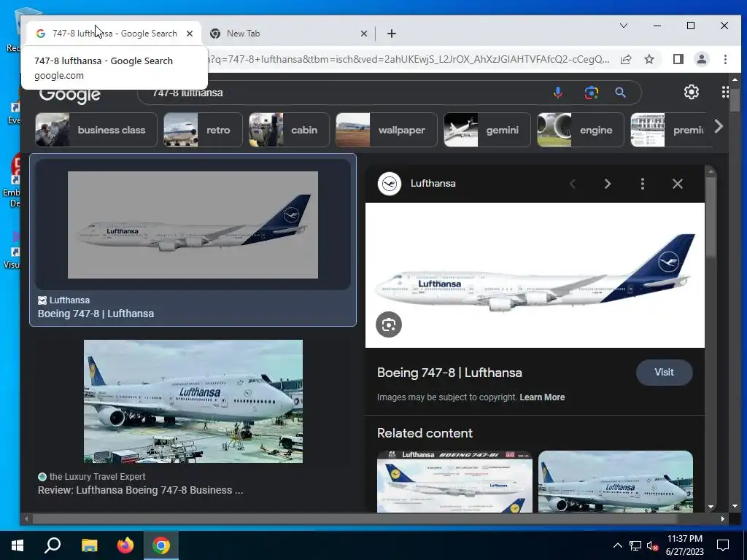Click the Luxury Travel Expert source label
Screen dimensions: 747x560
pos(97,477)
